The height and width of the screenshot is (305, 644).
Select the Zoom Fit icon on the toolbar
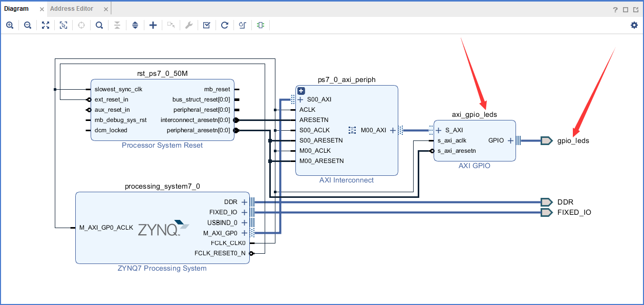tap(46, 25)
